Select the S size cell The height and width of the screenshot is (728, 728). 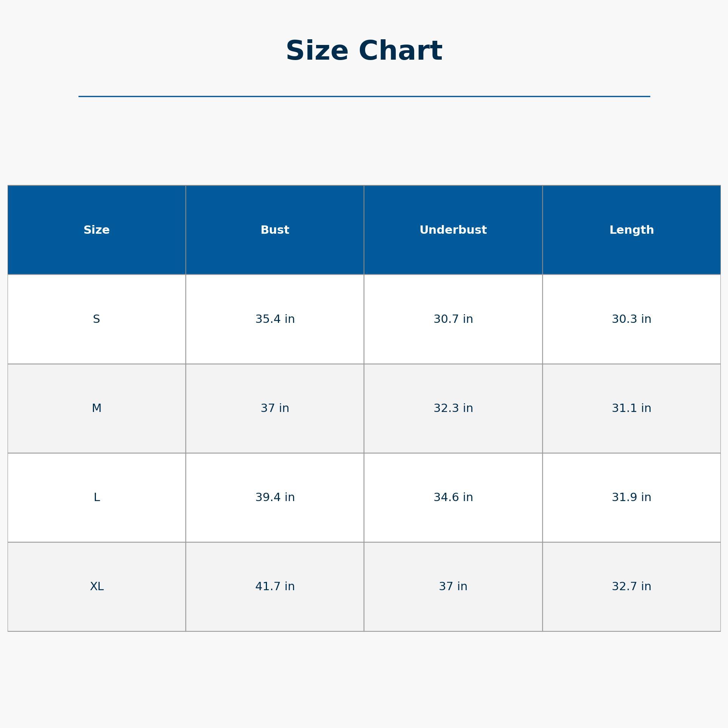tap(97, 319)
